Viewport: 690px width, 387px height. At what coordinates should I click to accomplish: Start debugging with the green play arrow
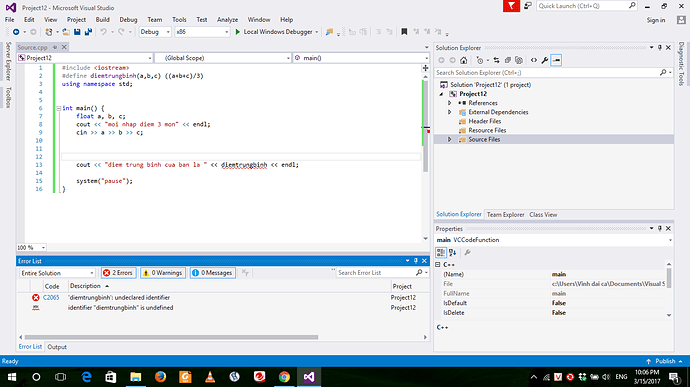coord(238,32)
